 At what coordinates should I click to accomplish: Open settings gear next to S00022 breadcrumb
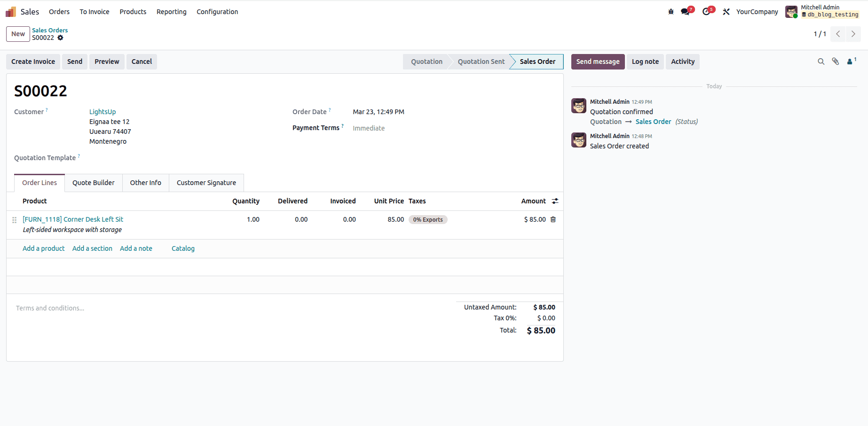click(x=61, y=38)
